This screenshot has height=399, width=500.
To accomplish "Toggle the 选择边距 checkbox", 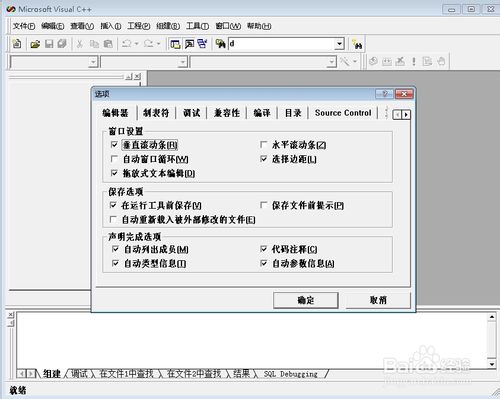I will pos(263,159).
